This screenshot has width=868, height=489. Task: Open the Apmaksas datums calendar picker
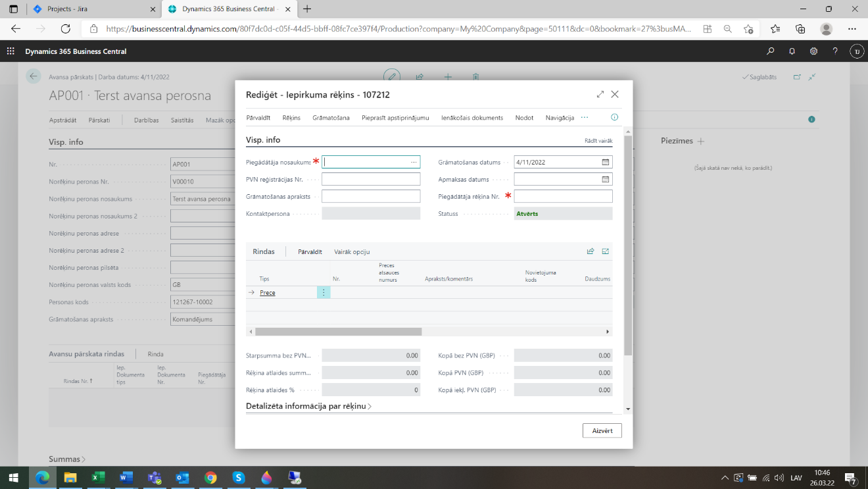coord(606,179)
